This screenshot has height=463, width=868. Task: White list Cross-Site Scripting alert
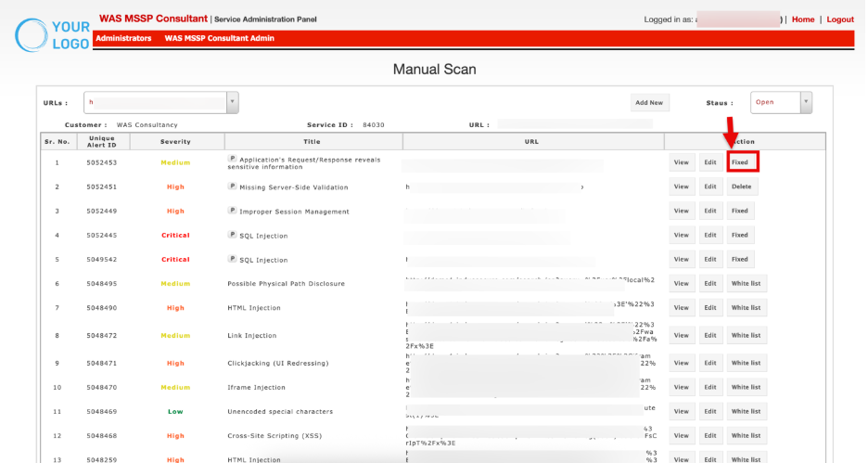(747, 435)
